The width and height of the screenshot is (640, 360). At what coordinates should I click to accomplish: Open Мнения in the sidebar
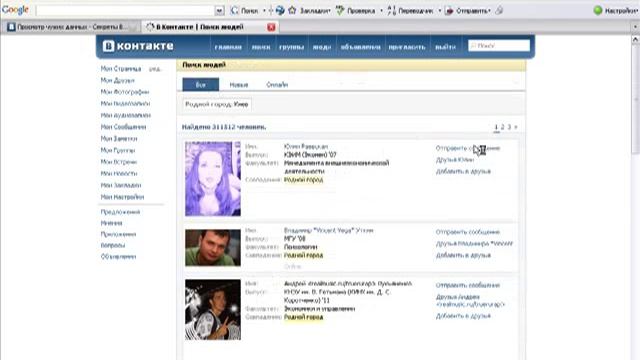pyautogui.click(x=111, y=223)
